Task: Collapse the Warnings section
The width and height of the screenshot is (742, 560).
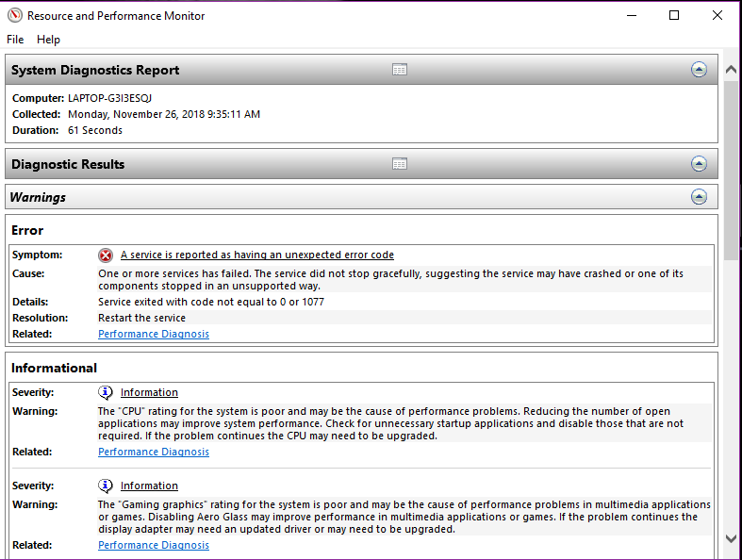Action: [699, 197]
